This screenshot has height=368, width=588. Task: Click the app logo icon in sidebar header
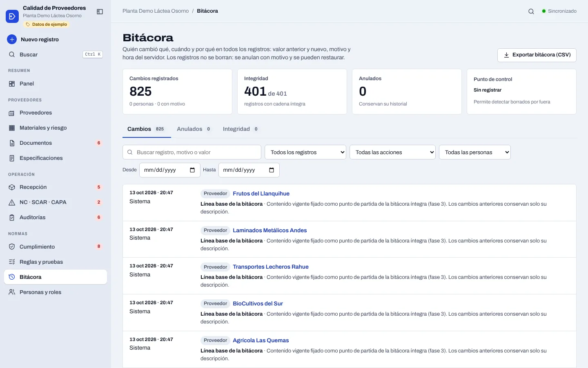[x=12, y=16]
